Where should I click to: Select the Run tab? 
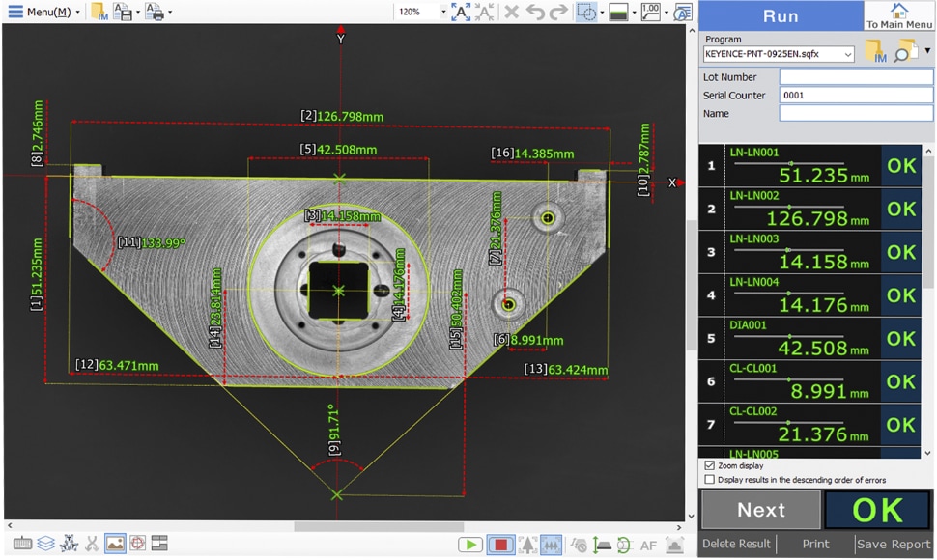coord(781,16)
